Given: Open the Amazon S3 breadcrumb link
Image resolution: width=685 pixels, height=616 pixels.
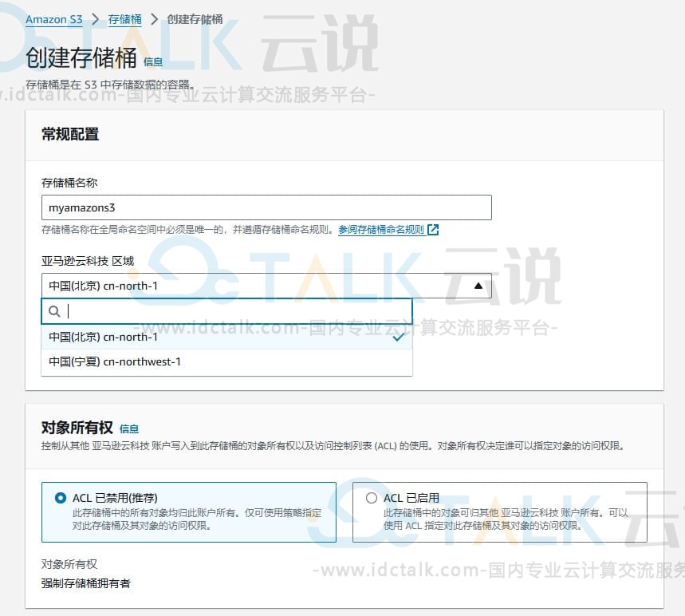Looking at the screenshot, I should (53, 20).
